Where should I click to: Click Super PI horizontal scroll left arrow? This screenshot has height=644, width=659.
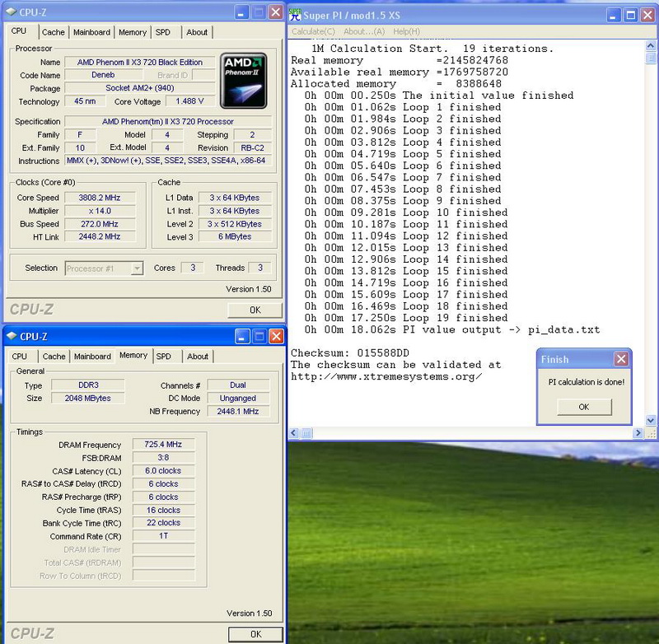[x=294, y=432]
